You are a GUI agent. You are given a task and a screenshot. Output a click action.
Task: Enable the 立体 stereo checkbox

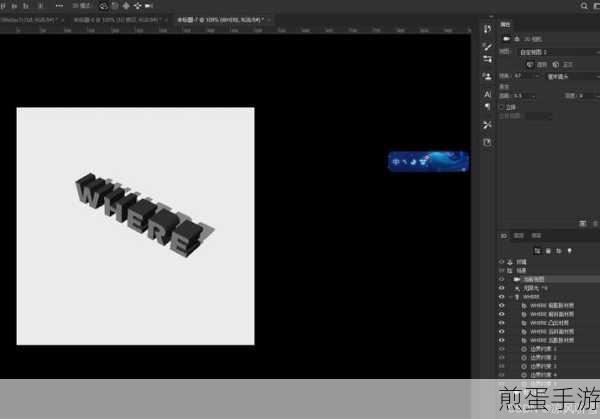coord(502,107)
